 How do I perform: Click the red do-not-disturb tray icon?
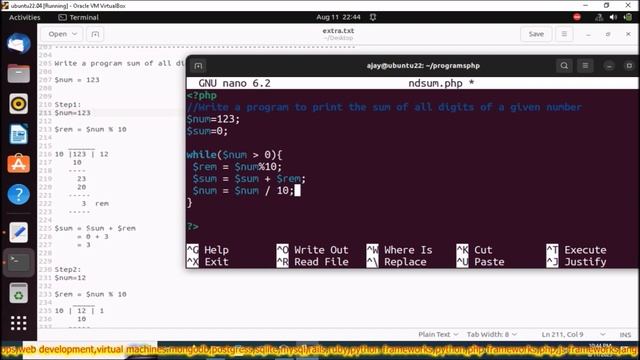[x=577, y=17]
